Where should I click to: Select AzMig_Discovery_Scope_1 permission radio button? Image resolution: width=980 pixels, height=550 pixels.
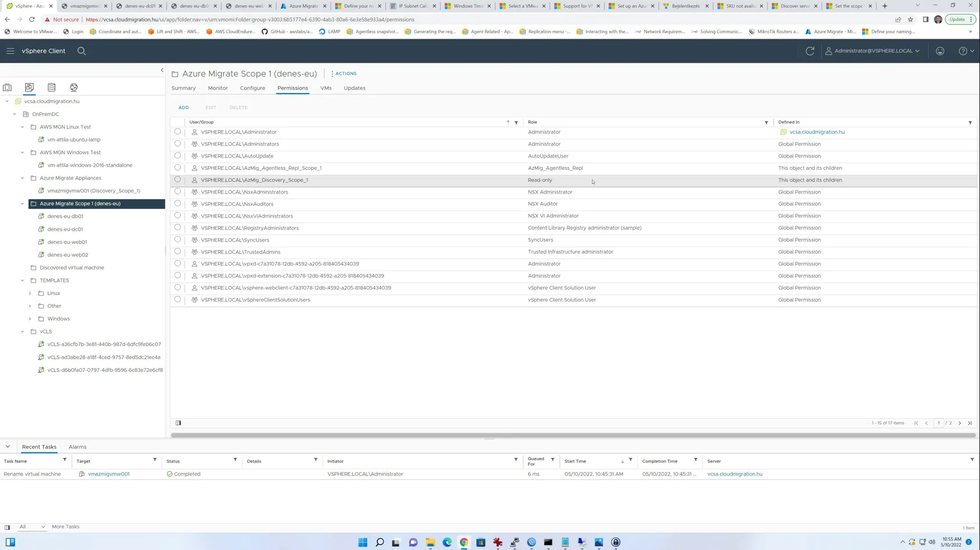[178, 179]
